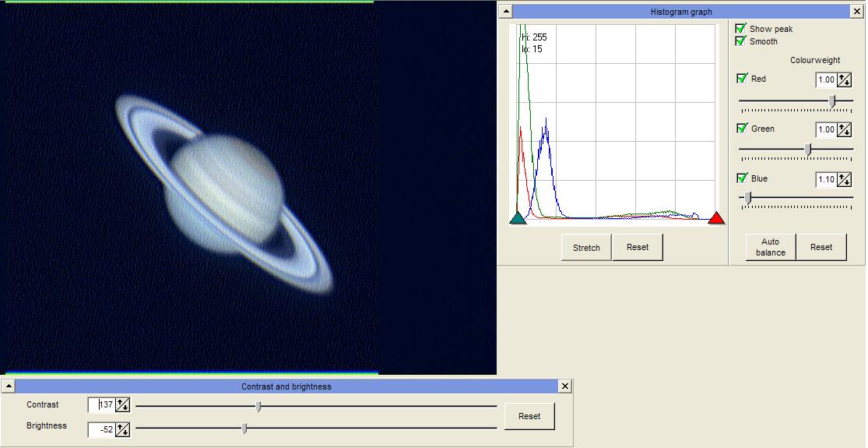Click the Contrast value field showing 137
The width and height of the screenshot is (868, 448).
102,405
